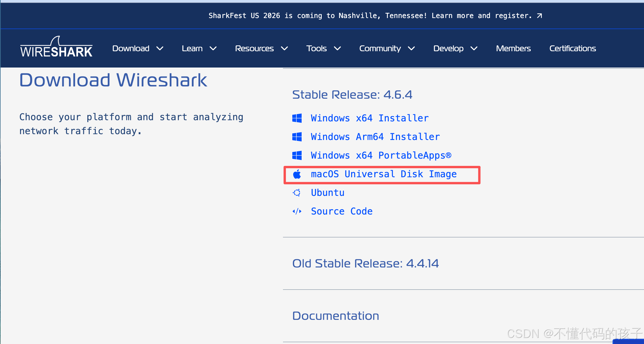
Task: Expand the Documentation section heading
Action: (x=336, y=316)
